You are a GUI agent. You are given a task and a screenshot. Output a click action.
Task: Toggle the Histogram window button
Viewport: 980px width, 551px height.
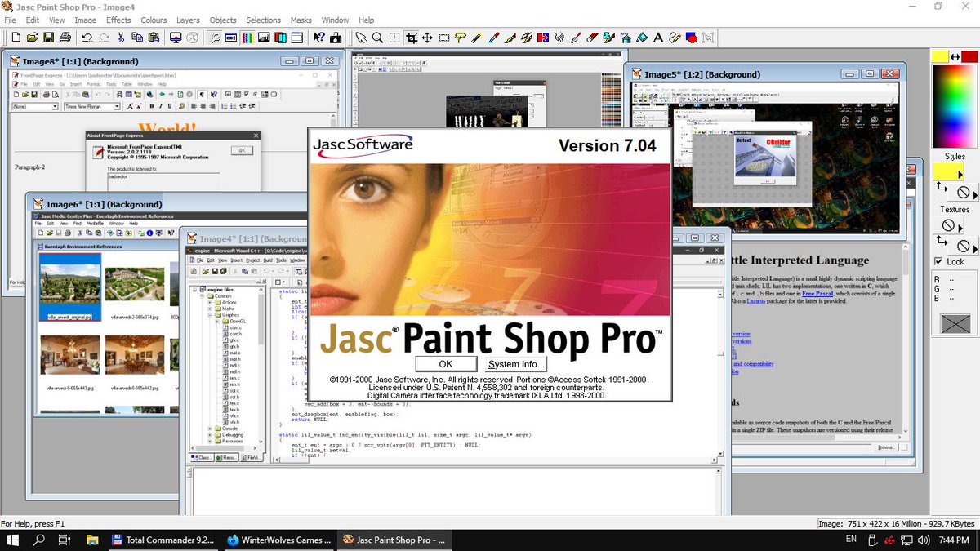pos(264,38)
